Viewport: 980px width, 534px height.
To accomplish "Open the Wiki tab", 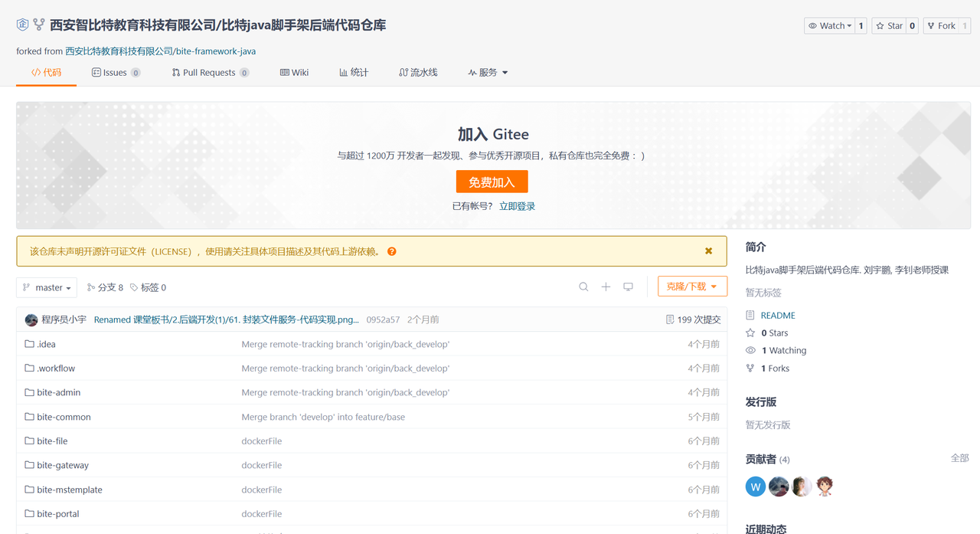I will click(294, 72).
